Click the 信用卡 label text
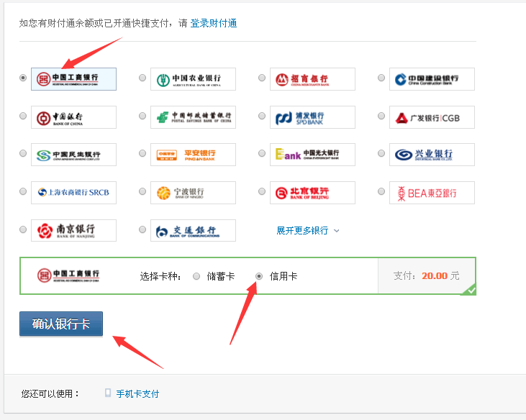Screen dimensions: 526x420 [284, 276]
